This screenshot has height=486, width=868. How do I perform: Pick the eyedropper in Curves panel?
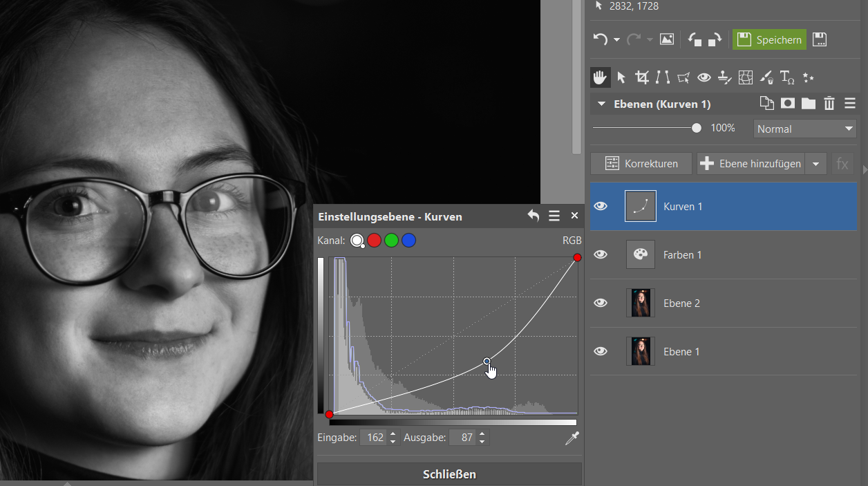(572, 438)
